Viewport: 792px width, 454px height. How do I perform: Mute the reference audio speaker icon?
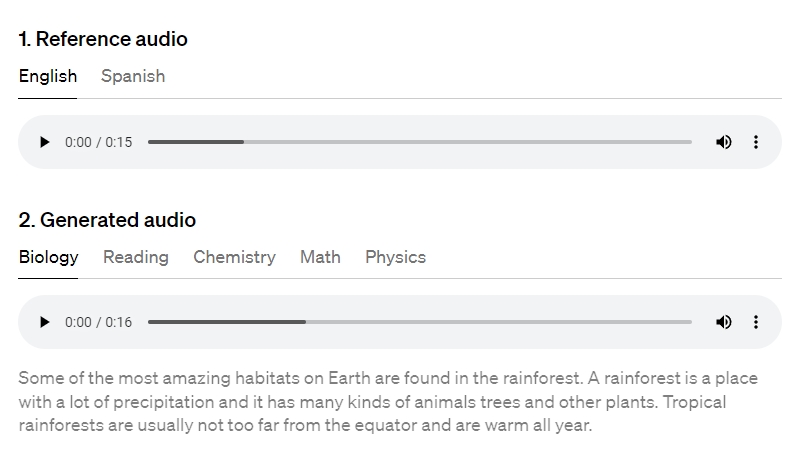coord(724,142)
